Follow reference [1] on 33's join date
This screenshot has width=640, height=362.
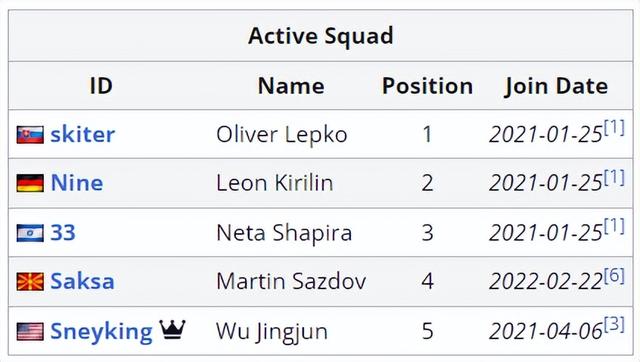pyautogui.click(x=614, y=226)
